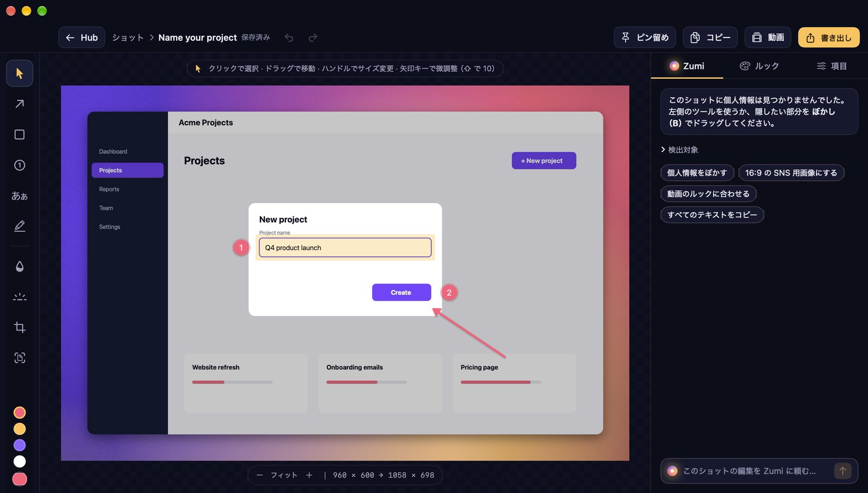Pick the coral pink color swatch
868x493 pixels.
(20, 413)
